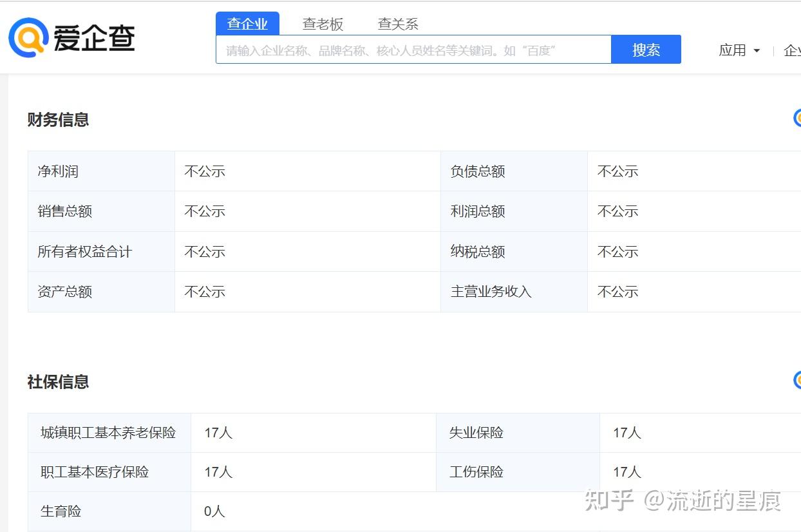Viewport: 801px width, 532px height.
Task: Open the 查老板 tab
Action: [323, 24]
